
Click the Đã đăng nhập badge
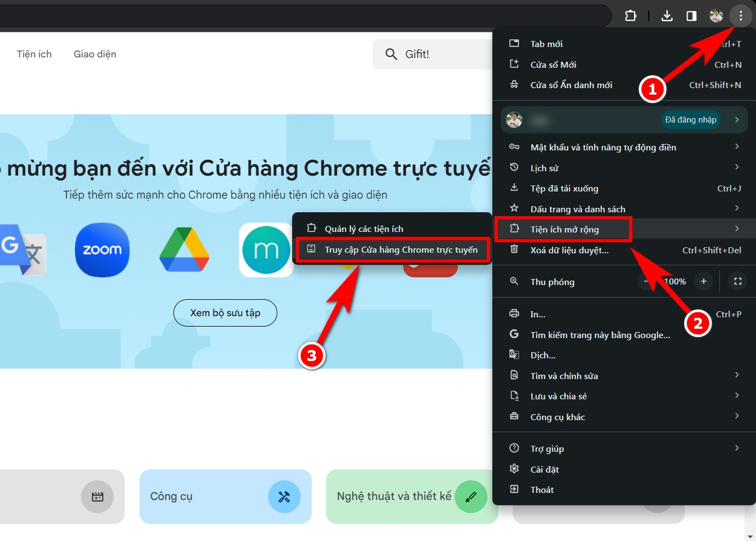coord(690,119)
